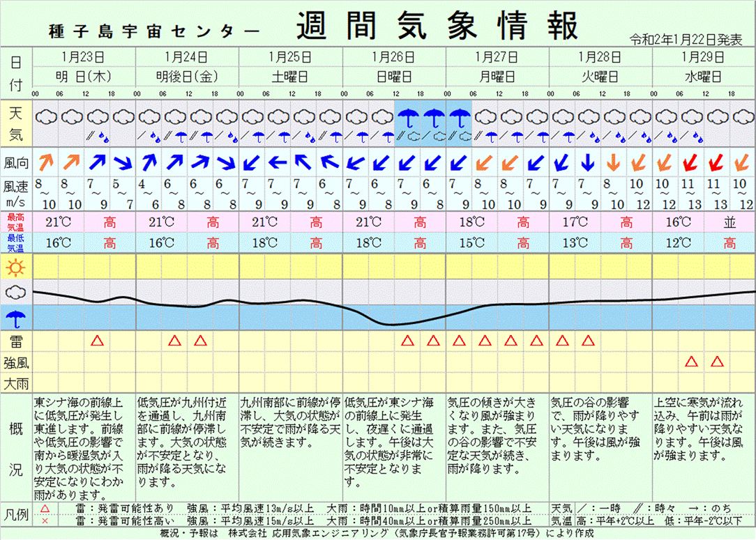
Task: Select the 1月26日 date header
Action: tap(393, 56)
